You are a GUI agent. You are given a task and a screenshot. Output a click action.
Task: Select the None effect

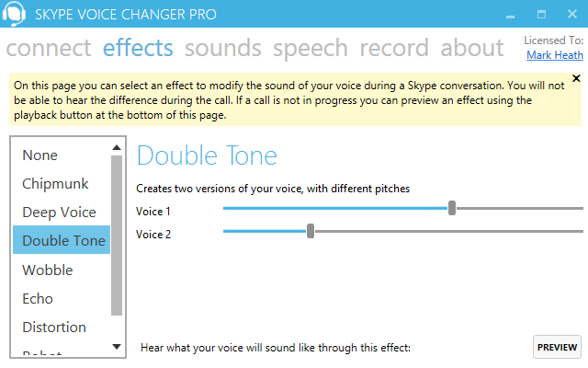click(x=40, y=155)
